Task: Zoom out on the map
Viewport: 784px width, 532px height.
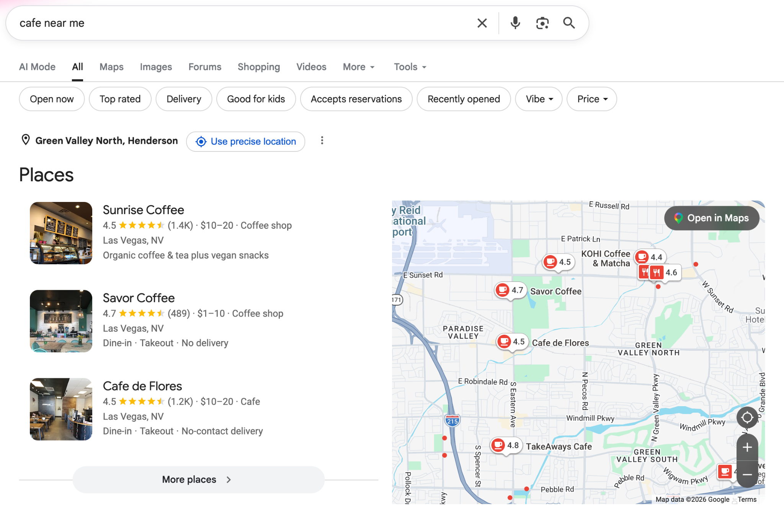Action: point(747,474)
